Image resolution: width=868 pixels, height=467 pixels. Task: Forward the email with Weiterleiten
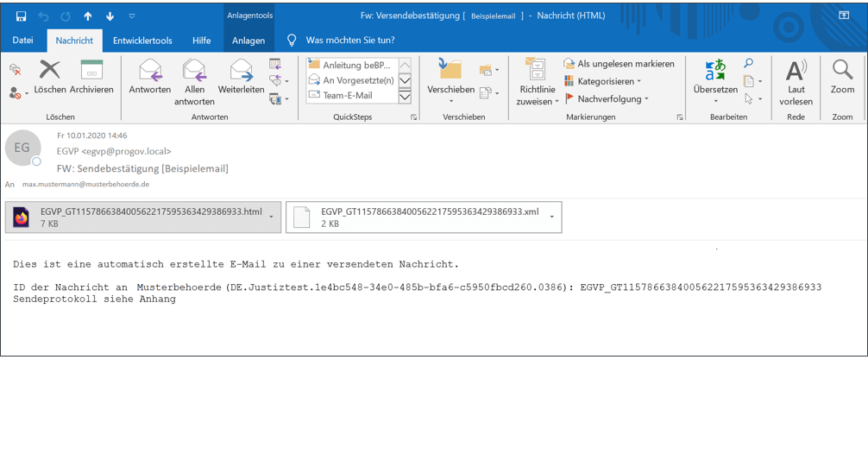point(241,71)
